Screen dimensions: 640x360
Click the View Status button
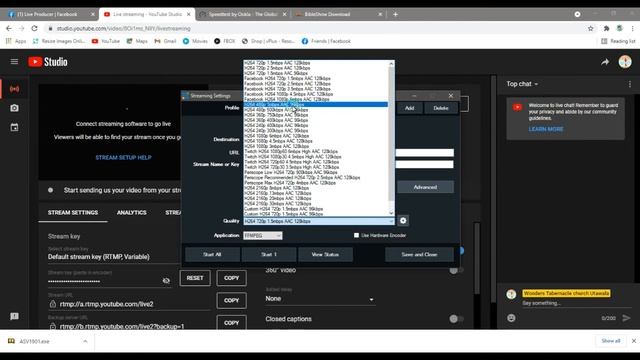coord(325,254)
